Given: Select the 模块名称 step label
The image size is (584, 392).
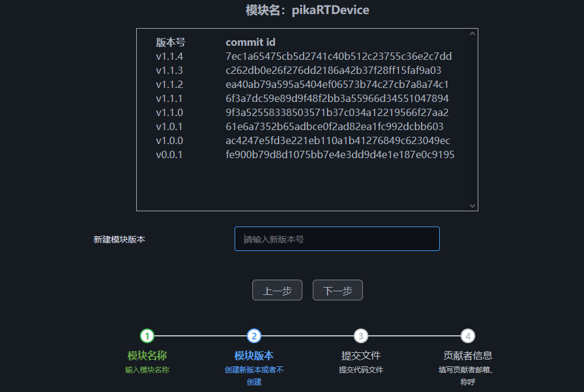Looking at the screenshot, I should (147, 356).
